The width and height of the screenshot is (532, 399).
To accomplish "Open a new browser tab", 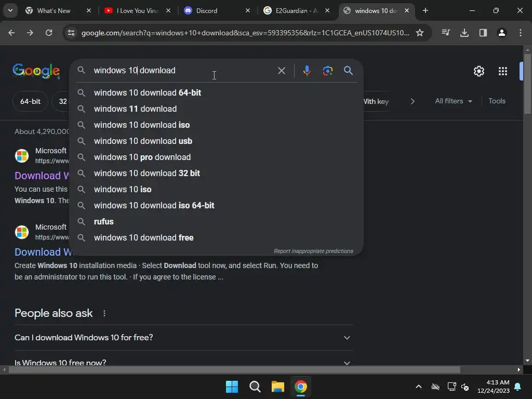I will coord(425,10).
